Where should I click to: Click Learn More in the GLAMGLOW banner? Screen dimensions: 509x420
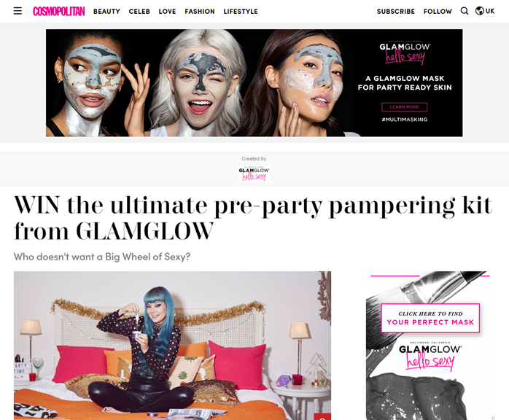[405, 106]
